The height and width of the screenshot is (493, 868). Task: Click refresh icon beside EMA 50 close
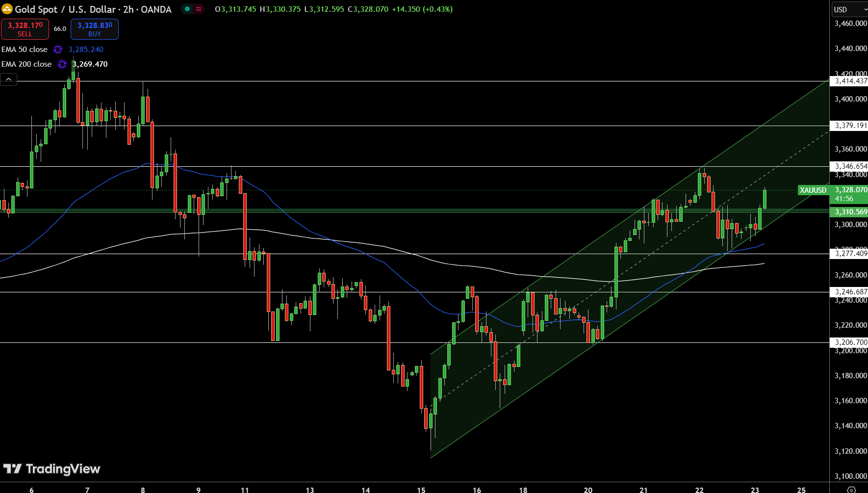point(58,50)
